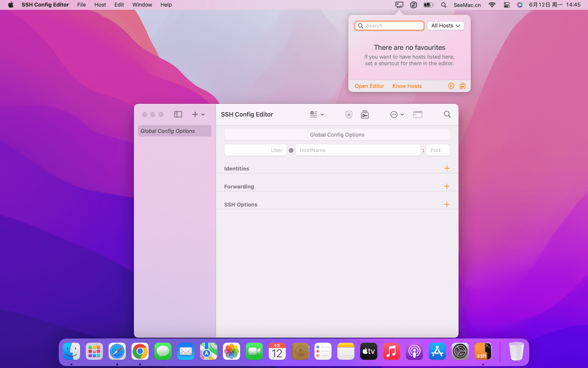Viewport: 588px width, 368px height.
Task: Click the terminal window toolbar icon
Action: point(418,114)
